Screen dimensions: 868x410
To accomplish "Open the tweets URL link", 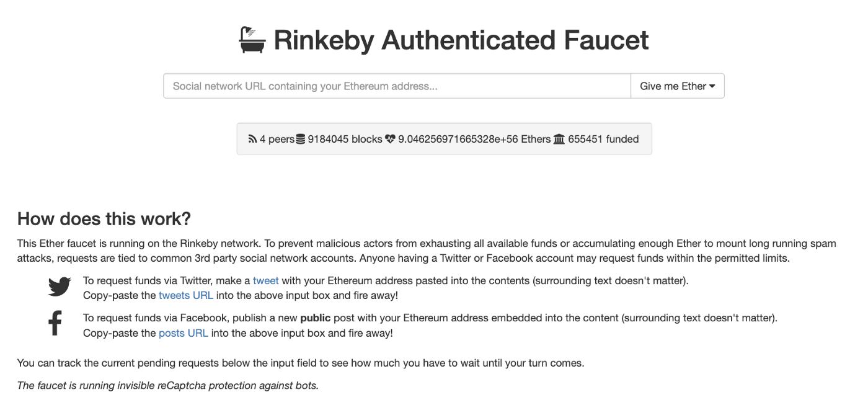I will pyautogui.click(x=186, y=295).
